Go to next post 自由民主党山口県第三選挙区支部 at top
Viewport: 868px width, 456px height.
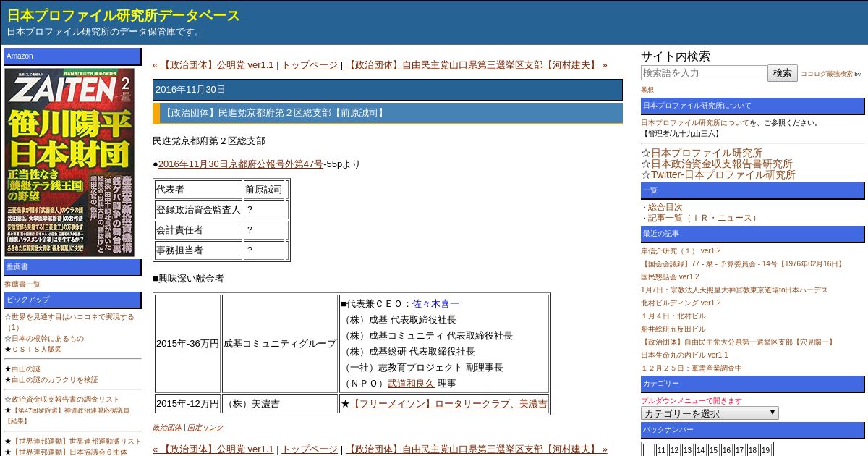477,65
